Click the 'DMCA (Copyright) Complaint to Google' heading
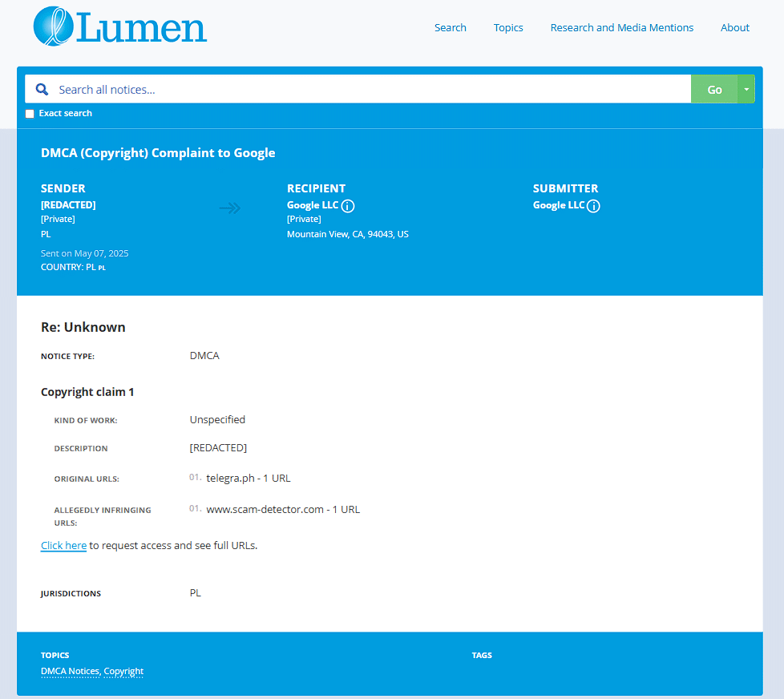The height and width of the screenshot is (699, 784). 158,153
